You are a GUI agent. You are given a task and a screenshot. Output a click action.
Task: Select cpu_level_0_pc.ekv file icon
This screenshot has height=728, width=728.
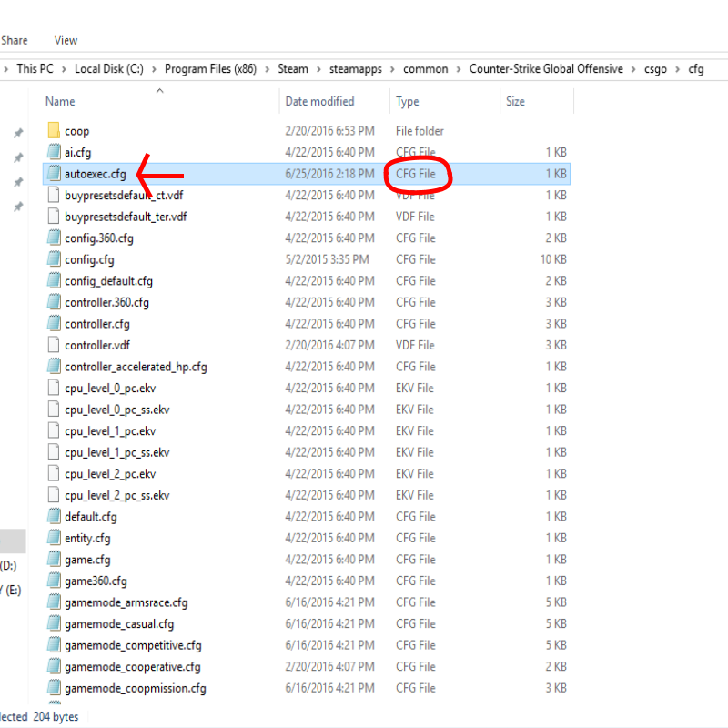(x=54, y=388)
